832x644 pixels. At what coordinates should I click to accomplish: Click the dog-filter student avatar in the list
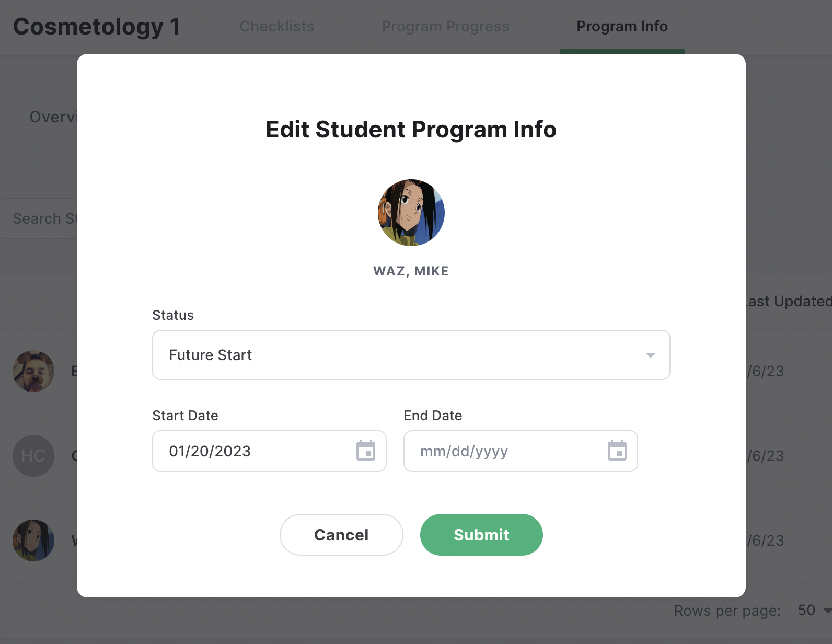[33, 371]
